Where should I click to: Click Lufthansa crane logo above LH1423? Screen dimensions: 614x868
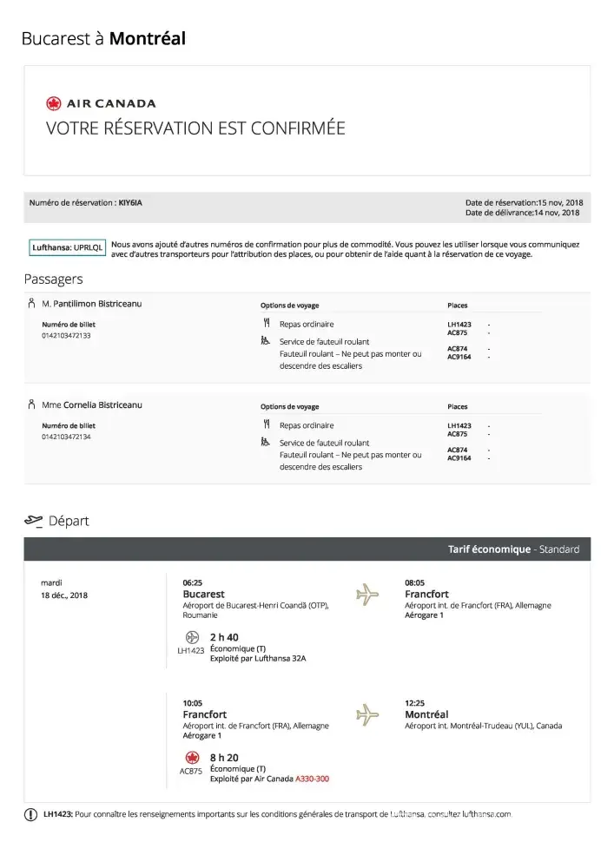pyautogui.click(x=191, y=638)
